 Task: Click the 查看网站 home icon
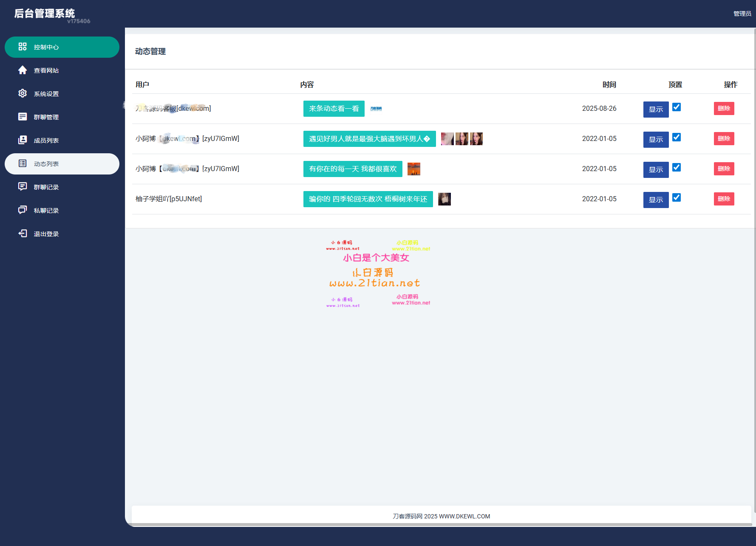23,70
